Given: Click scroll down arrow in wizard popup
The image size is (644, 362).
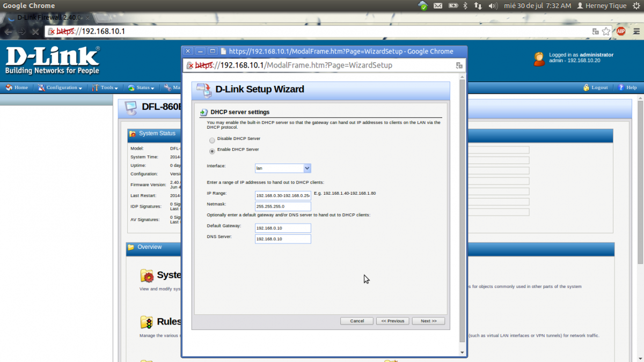Looking at the screenshot, I should pyautogui.click(x=463, y=352).
